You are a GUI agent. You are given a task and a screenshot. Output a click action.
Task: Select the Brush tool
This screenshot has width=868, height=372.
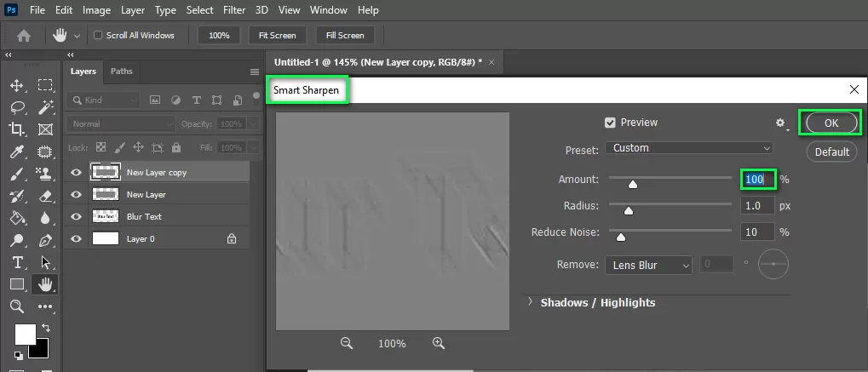pos(16,174)
